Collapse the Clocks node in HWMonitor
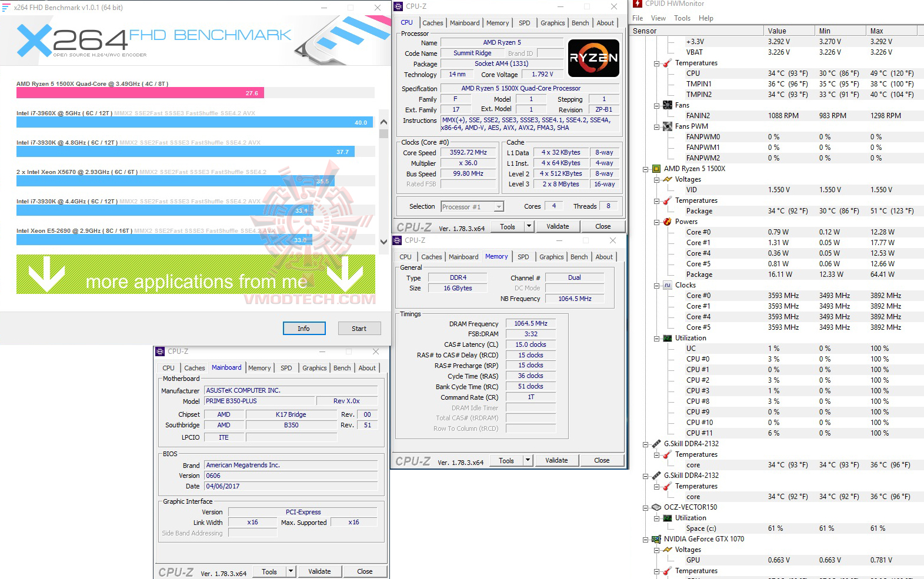The height and width of the screenshot is (579, 924). (x=657, y=286)
